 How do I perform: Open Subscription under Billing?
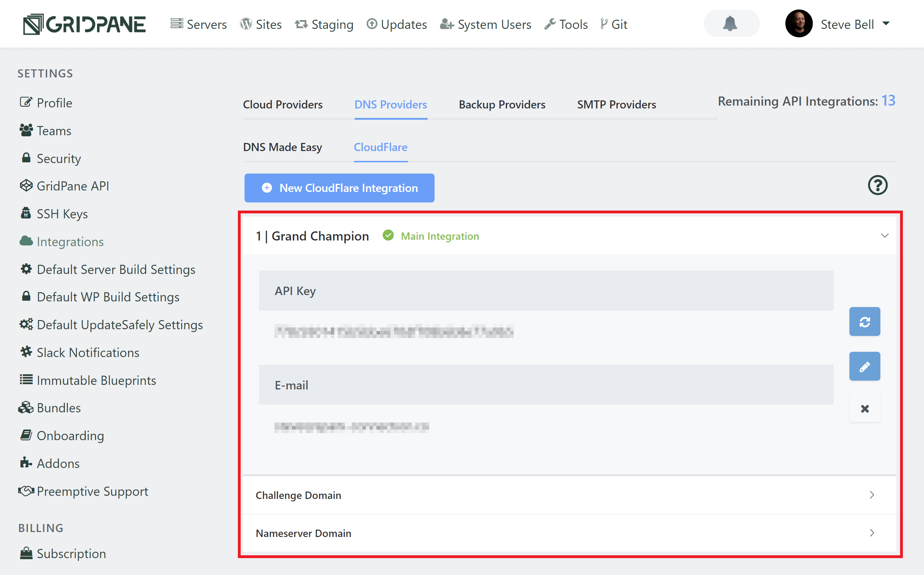pos(63,553)
